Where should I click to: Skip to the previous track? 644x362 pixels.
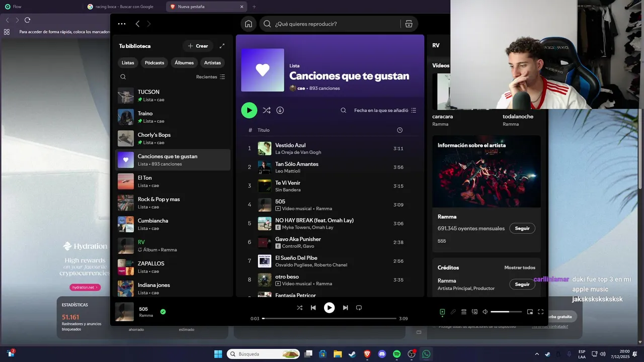(x=313, y=308)
